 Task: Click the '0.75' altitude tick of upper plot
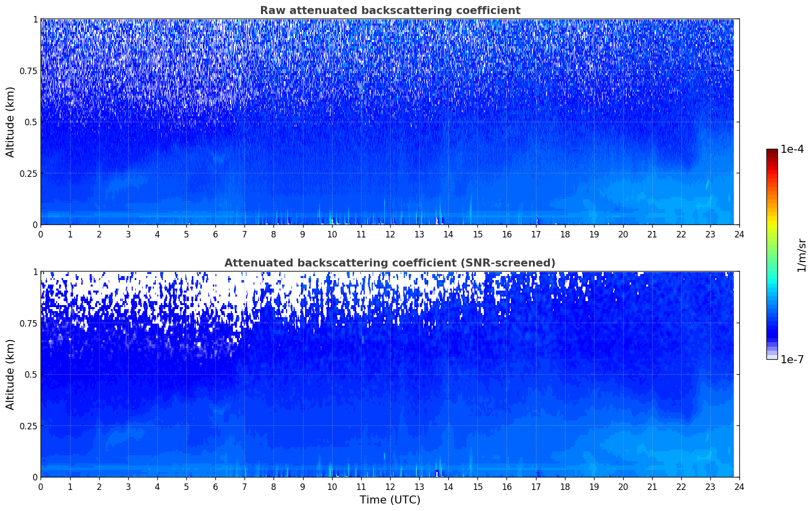point(29,71)
